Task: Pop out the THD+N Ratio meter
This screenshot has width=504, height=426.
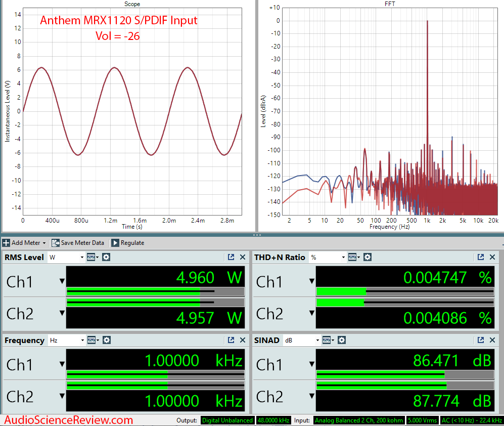Action: (x=481, y=257)
